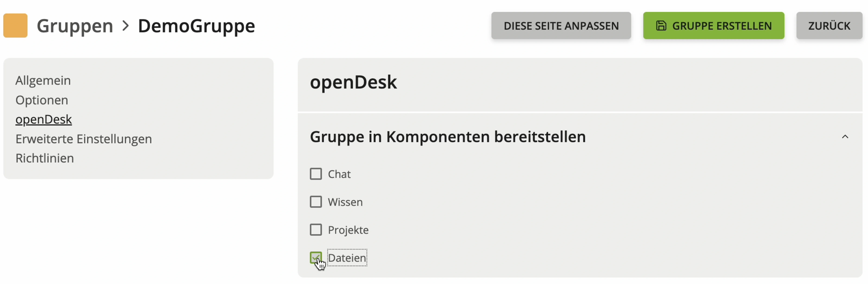Go to Erweiterte Einstellungen

point(84,139)
